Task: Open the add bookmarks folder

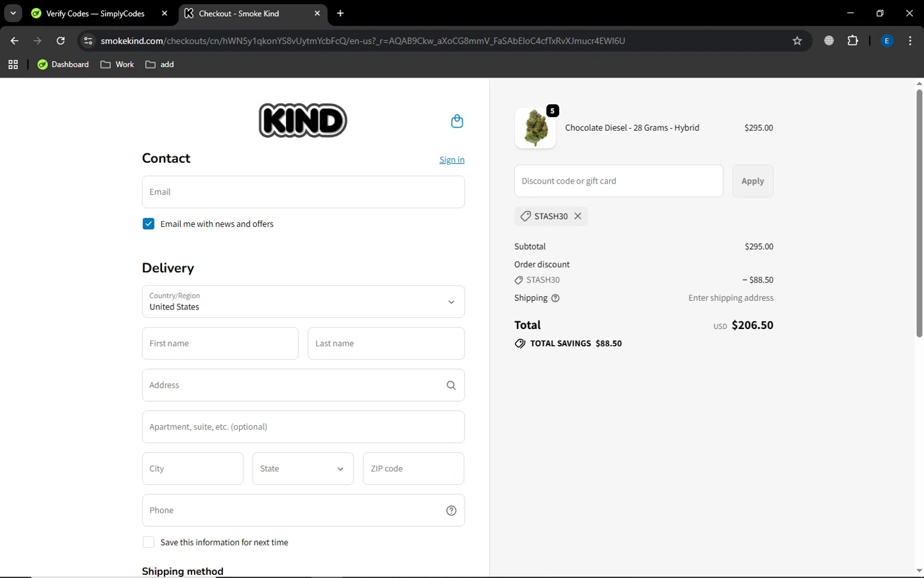Action: (x=160, y=64)
